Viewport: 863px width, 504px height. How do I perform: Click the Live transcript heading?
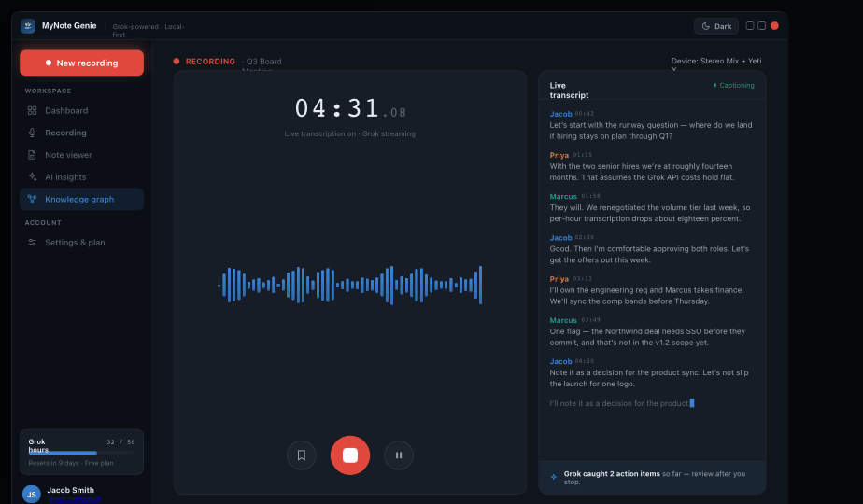569,91
